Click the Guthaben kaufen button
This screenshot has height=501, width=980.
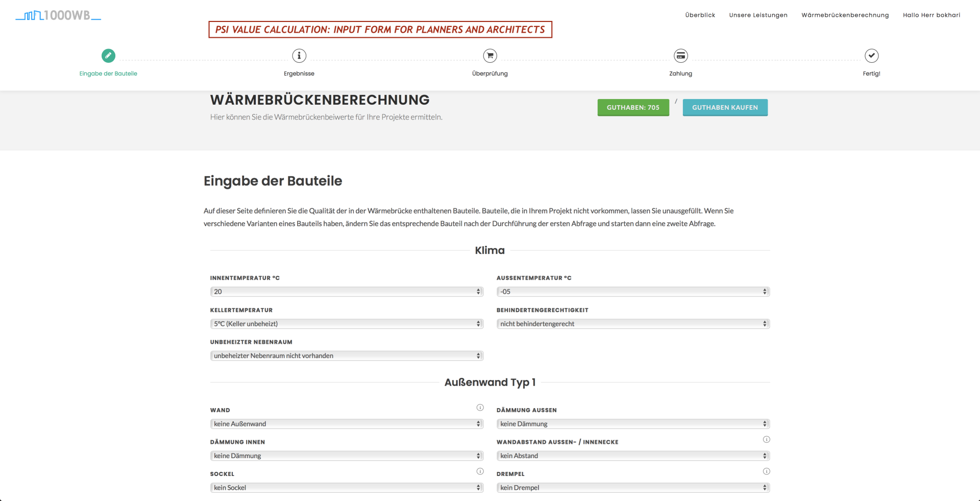(x=725, y=107)
